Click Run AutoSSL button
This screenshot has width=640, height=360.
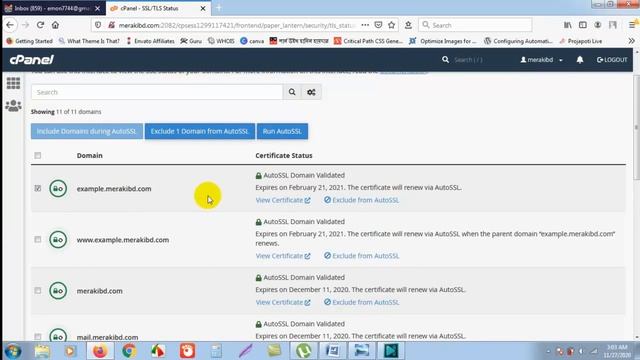coord(282,131)
